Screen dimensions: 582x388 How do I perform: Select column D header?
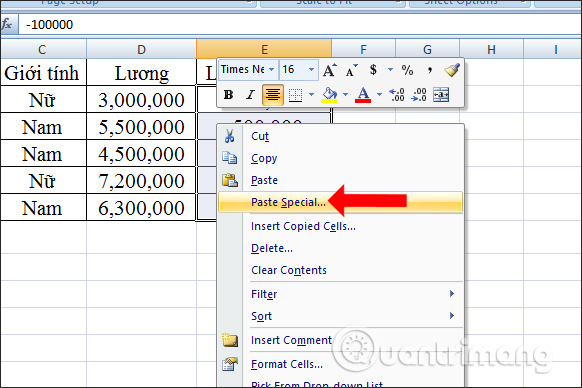[141, 49]
